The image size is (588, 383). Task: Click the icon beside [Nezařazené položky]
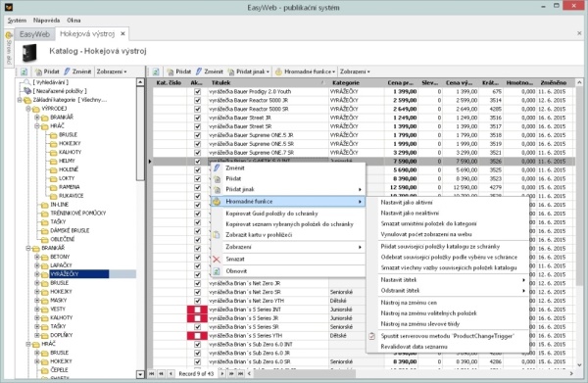pos(27,91)
